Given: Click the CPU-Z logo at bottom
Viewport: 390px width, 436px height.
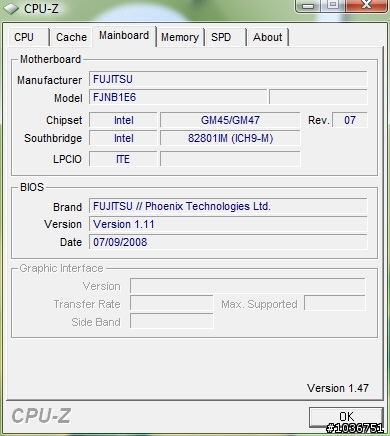Looking at the screenshot, I should pyautogui.click(x=42, y=416).
